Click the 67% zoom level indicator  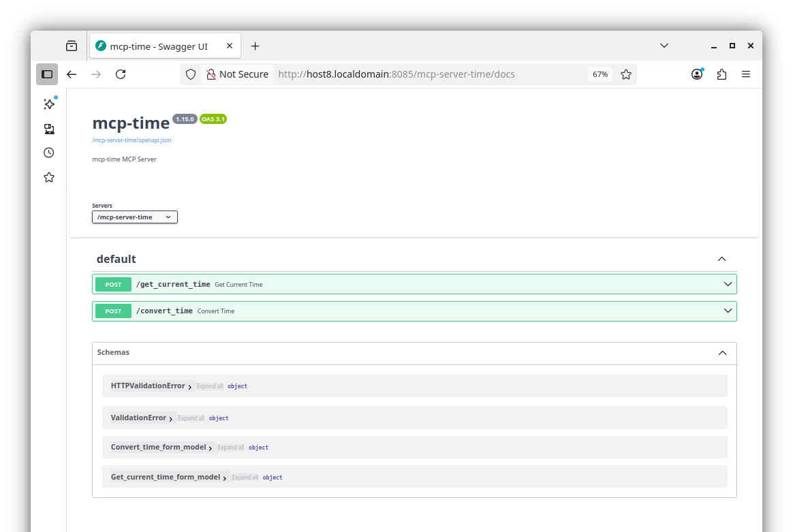click(x=600, y=74)
